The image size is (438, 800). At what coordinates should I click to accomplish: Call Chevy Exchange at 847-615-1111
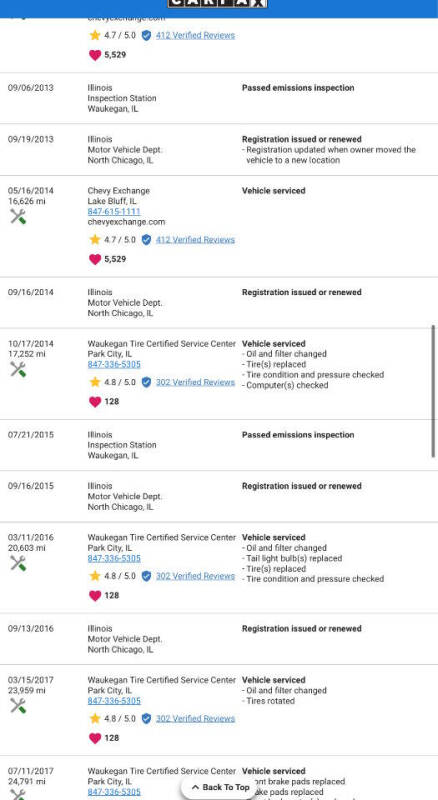point(114,211)
